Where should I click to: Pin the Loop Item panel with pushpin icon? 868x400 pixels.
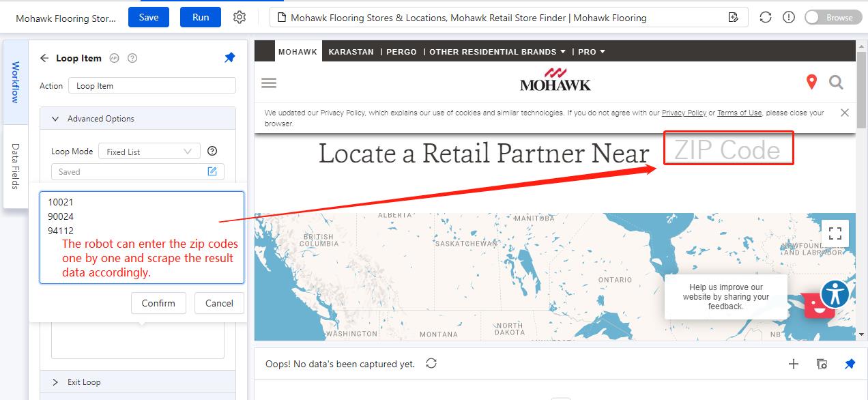(x=230, y=58)
